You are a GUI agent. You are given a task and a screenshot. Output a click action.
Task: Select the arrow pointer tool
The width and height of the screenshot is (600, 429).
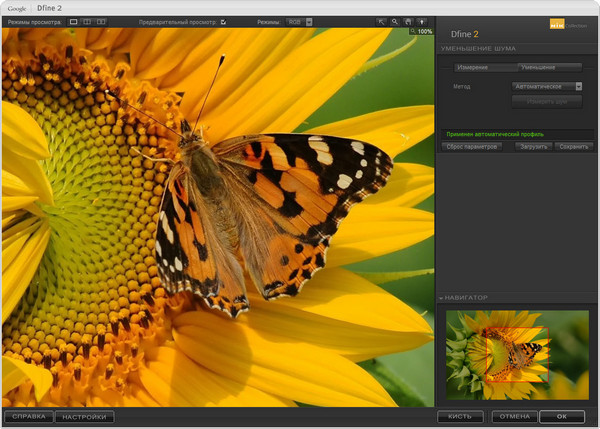[381, 21]
